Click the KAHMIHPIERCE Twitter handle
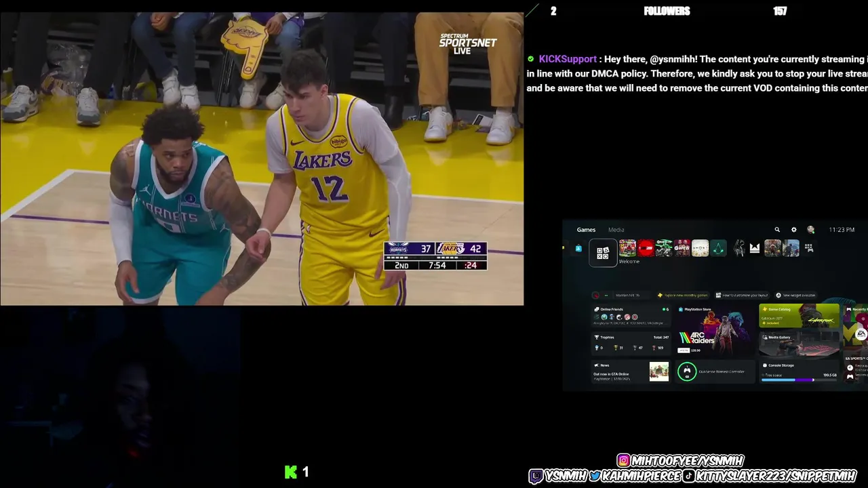The width and height of the screenshot is (868, 488). (x=642, y=476)
